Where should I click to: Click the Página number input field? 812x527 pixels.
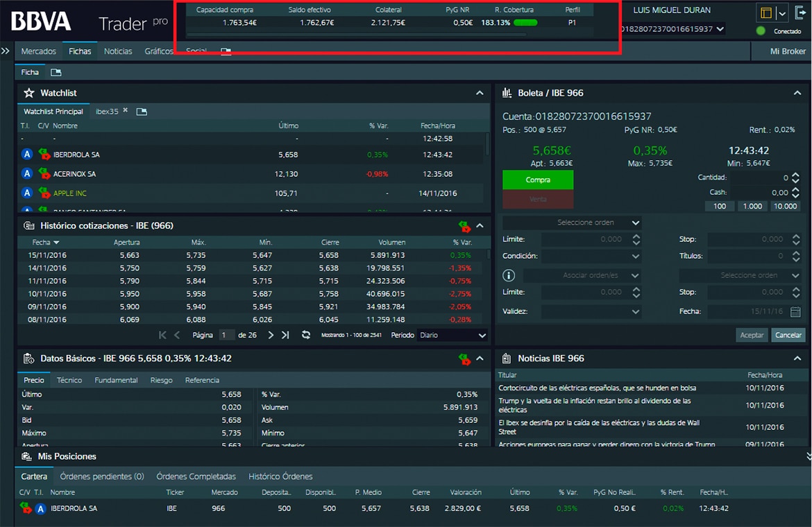[226, 335]
